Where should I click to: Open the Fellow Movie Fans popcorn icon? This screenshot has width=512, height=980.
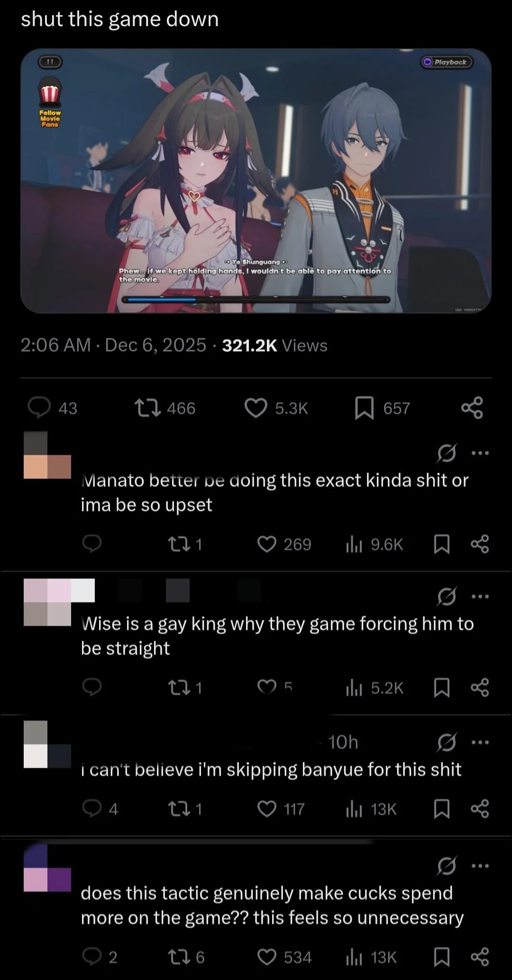click(50, 102)
